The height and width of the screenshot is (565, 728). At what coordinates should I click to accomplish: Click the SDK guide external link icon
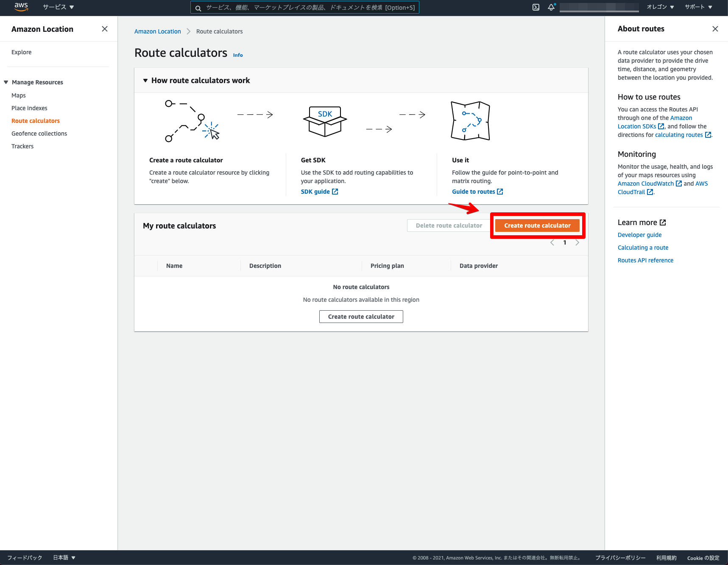(x=335, y=192)
